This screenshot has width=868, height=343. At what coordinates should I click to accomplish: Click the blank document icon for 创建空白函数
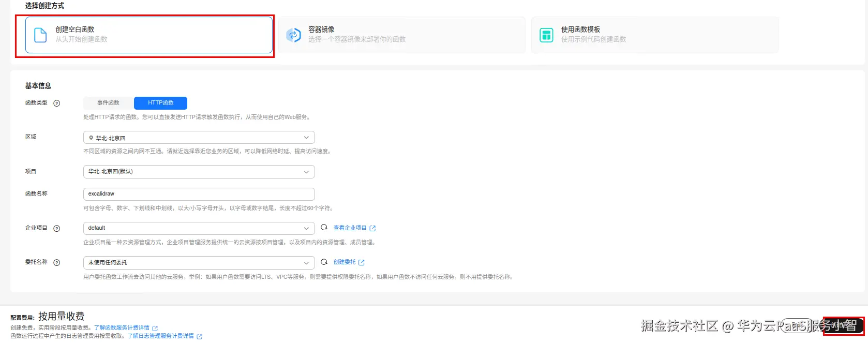[40, 35]
